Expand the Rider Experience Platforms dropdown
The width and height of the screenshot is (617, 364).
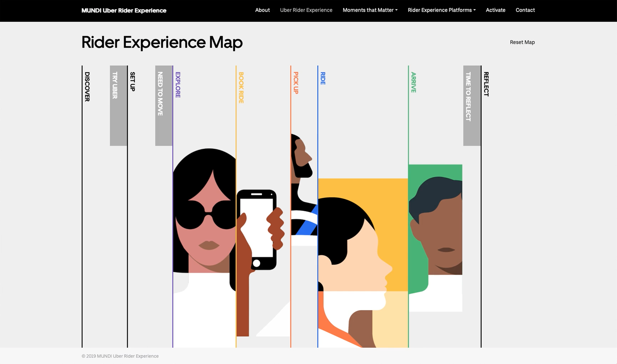click(442, 10)
